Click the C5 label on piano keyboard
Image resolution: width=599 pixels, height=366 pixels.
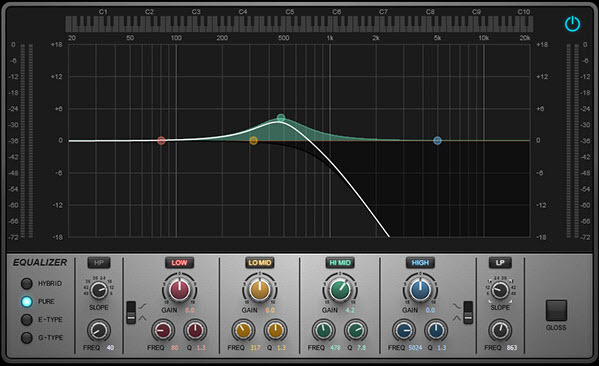pos(290,12)
